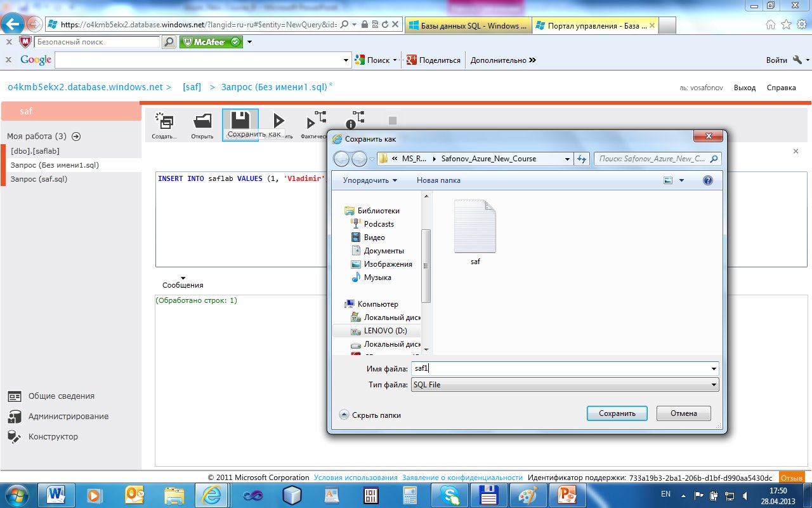Click the Фактический plan toolbar icon
Image resolution: width=812 pixels, height=508 pixels.
coord(315,120)
